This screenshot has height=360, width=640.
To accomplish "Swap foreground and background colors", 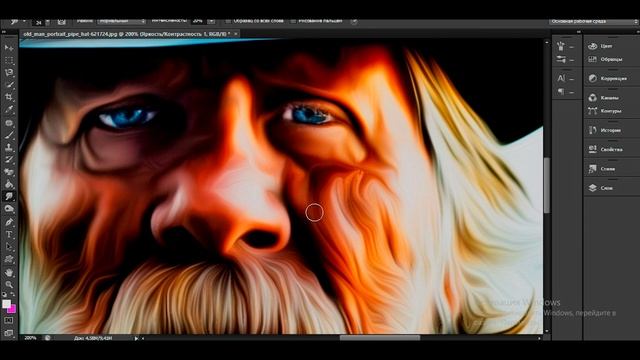I will pos(13,294).
